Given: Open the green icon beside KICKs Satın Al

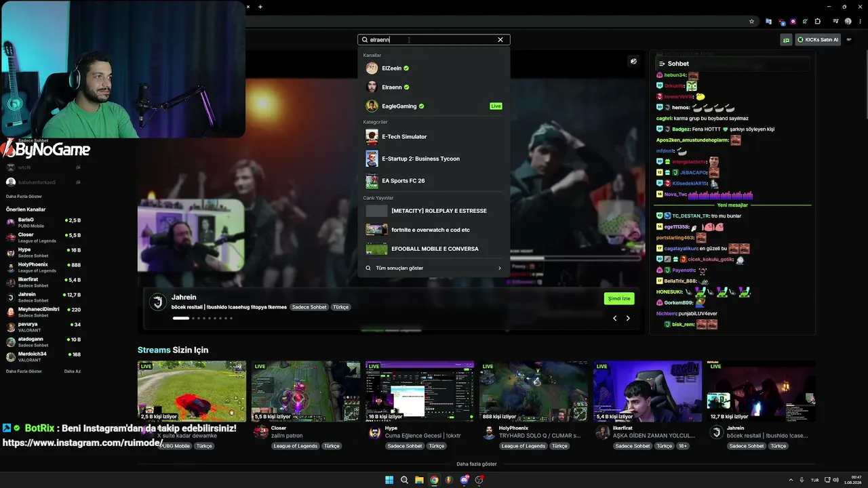Looking at the screenshot, I should tap(786, 40).
